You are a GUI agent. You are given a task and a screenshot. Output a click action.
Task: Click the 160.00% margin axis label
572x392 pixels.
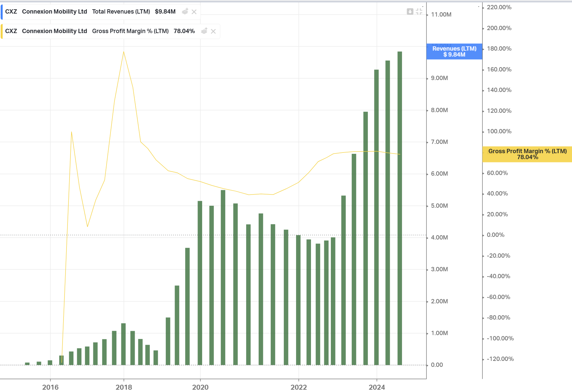499,69
